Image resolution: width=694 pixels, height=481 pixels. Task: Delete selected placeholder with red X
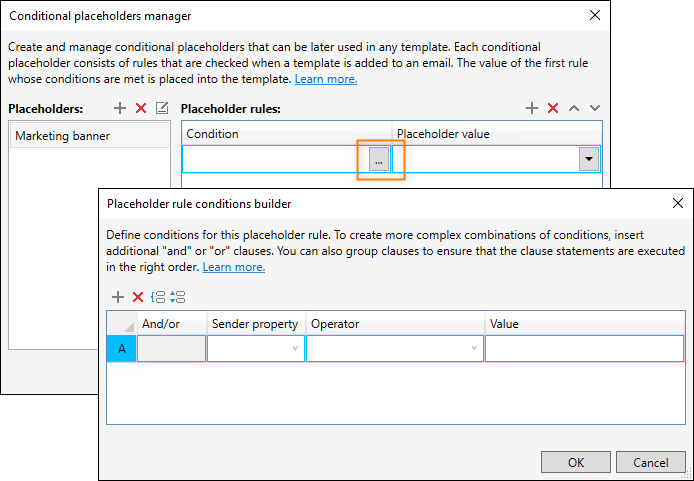pyautogui.click(x=141, y=108)
